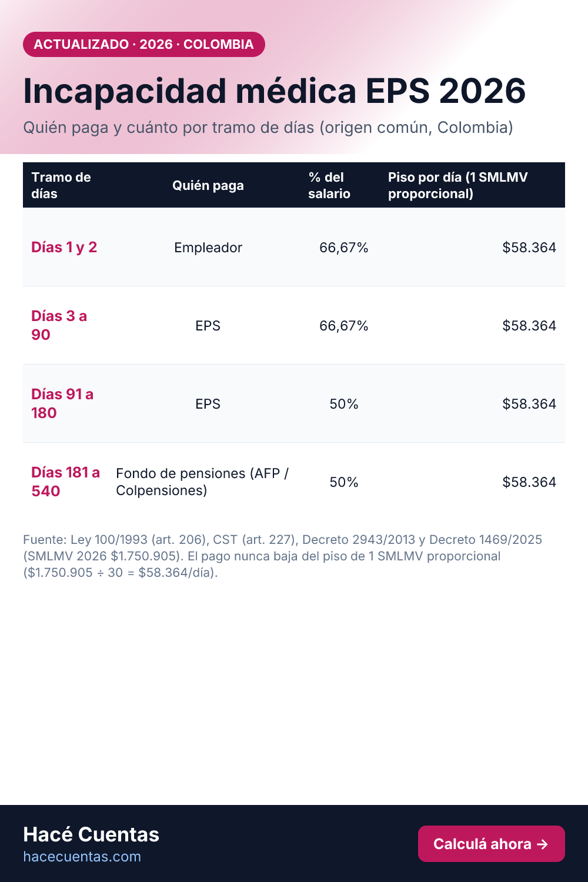This screenshot has width=588, height=882.
Task: Click the Empleador cell
Action: (208, 248)
